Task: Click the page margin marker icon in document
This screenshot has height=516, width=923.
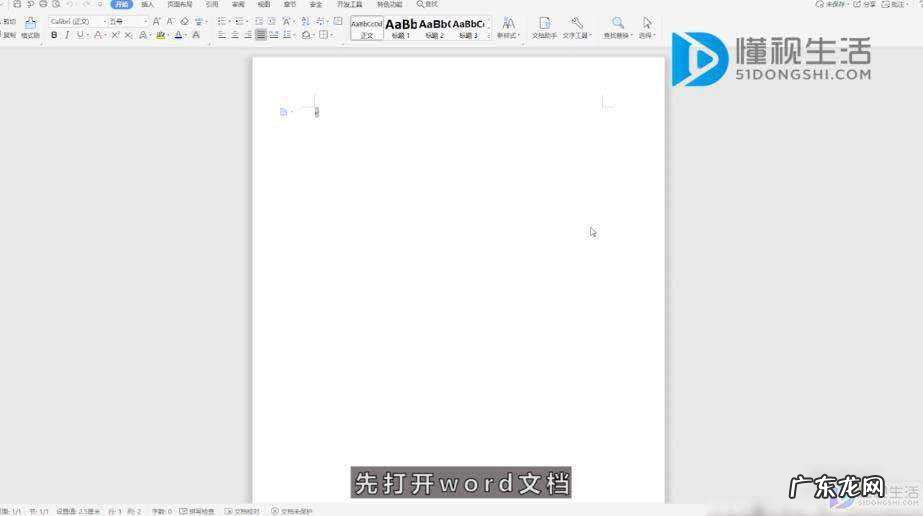Action: (x=284, y=112)
